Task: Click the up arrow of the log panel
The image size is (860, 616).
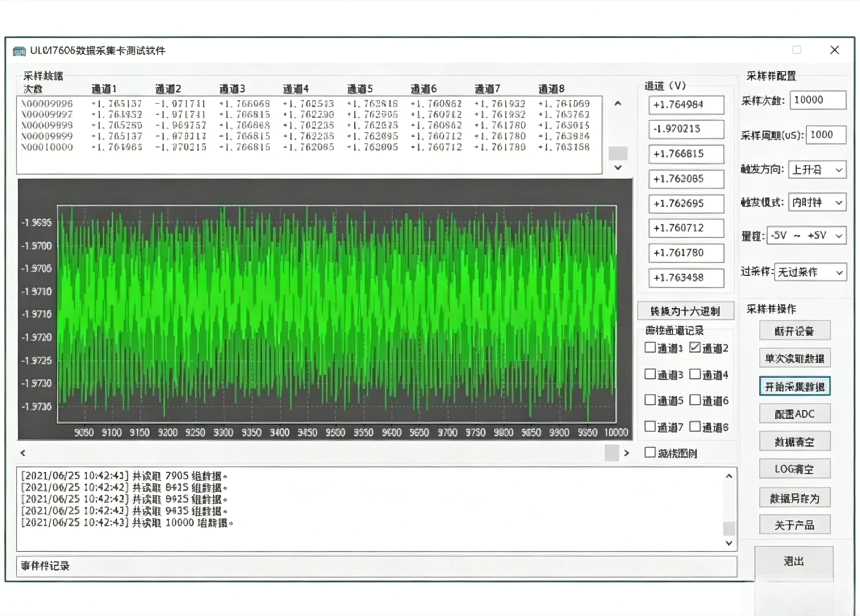Action: click(729, 476)
